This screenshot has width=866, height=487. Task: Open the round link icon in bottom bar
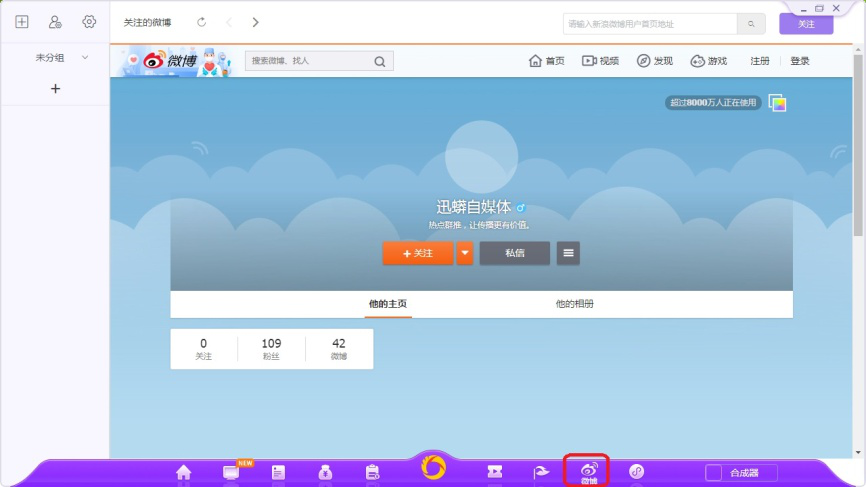click(x=636, y=472)
